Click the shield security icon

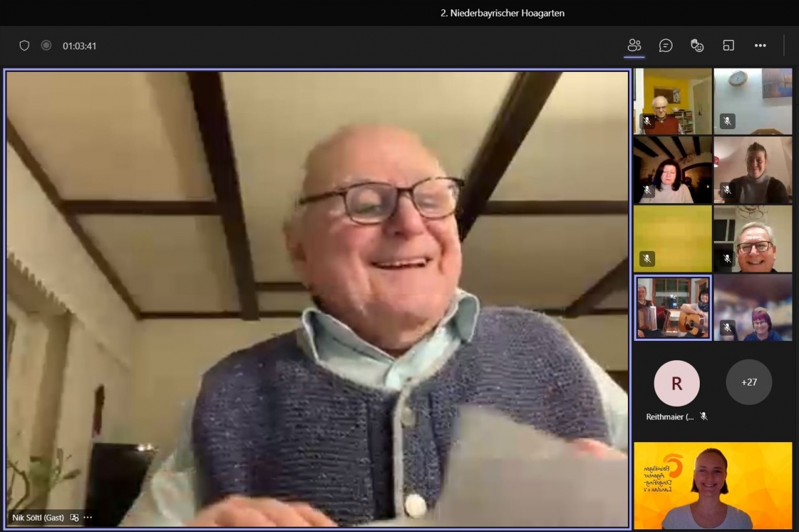click(25, 45)
